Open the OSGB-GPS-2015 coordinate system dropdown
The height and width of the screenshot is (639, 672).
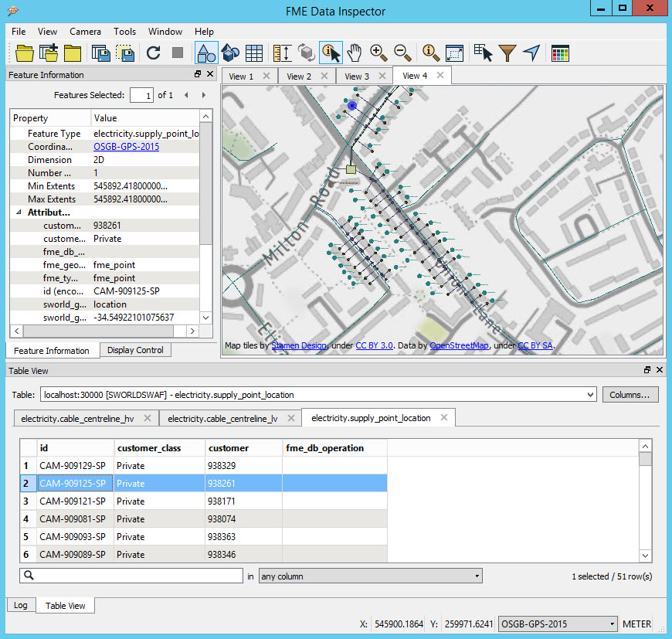click(613, 624)
